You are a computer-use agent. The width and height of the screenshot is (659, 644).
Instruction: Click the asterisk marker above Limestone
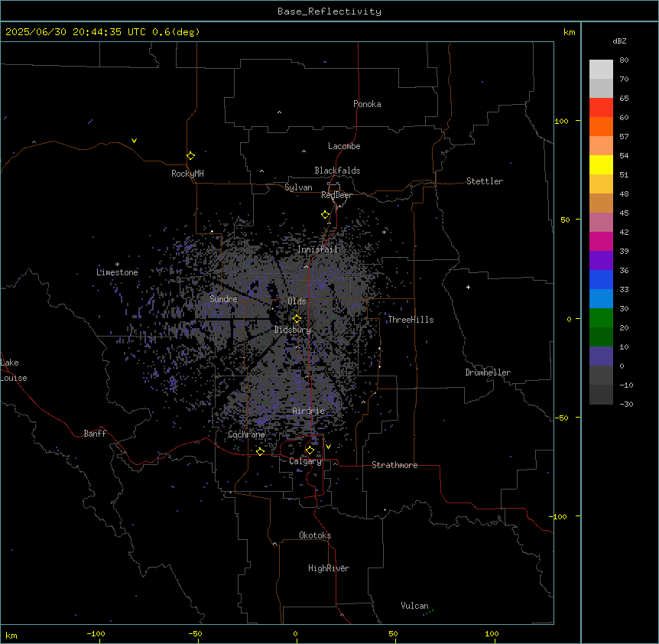117,265
